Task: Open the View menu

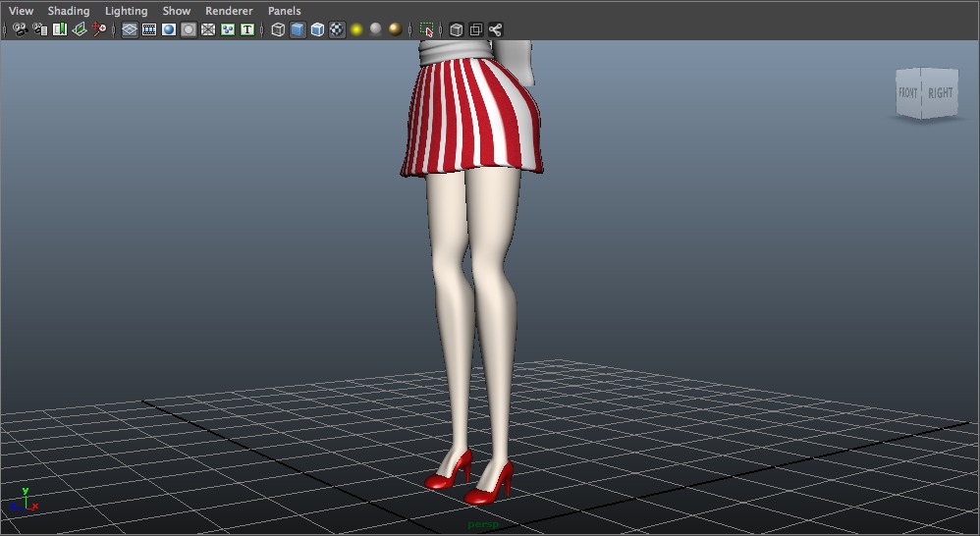Action: [22, 11]
